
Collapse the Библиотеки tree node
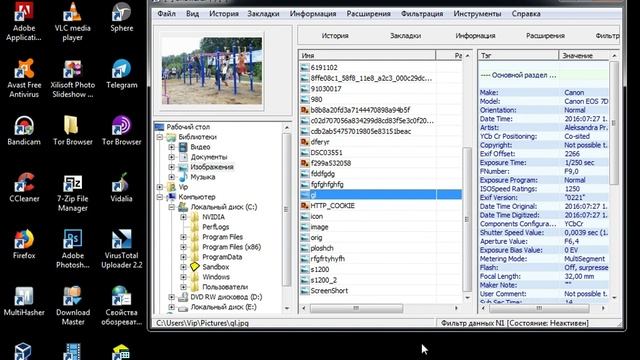click(160, 137)
